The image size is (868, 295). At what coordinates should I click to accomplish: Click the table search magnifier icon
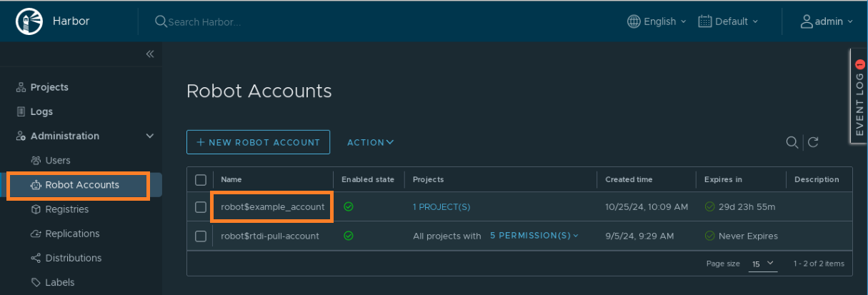pos(792,142)
